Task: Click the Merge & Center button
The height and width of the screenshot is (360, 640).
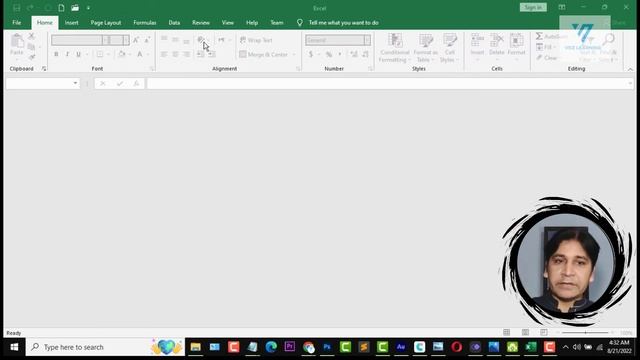Action: [x=264, y=54]
